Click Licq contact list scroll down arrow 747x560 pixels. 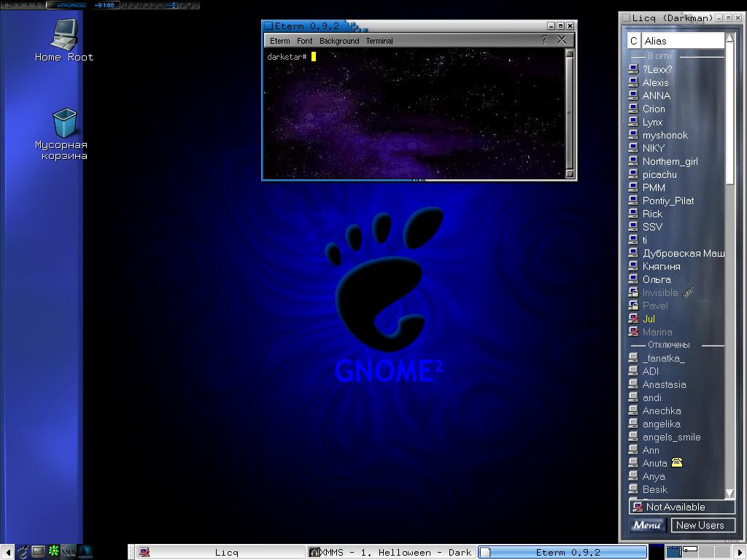[x=729, y=493]
